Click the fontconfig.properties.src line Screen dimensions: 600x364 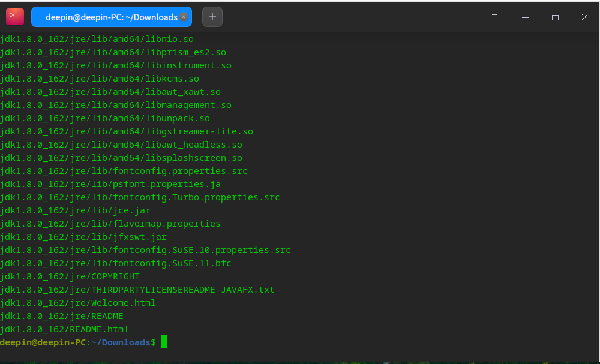coord(124,170)
